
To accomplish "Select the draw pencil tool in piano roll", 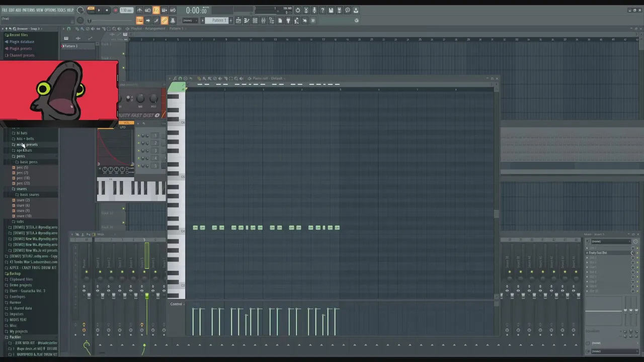I will (x=199, y=78).
